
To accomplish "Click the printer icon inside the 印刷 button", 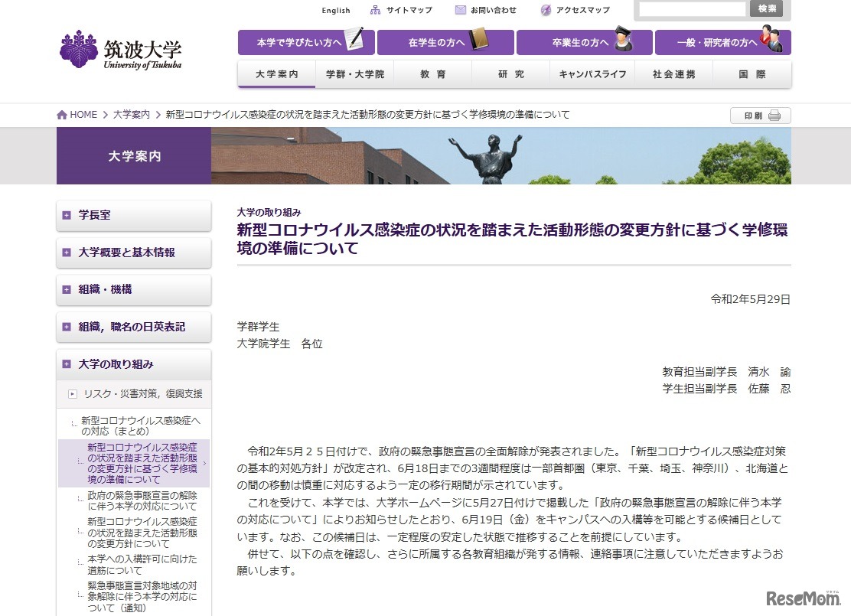I will pyautogui.click(x=773, y=115).
